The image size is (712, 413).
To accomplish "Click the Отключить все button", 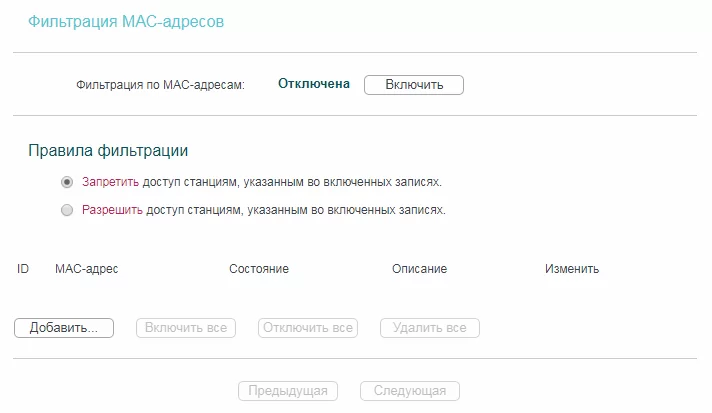I will tap(308, 328).
